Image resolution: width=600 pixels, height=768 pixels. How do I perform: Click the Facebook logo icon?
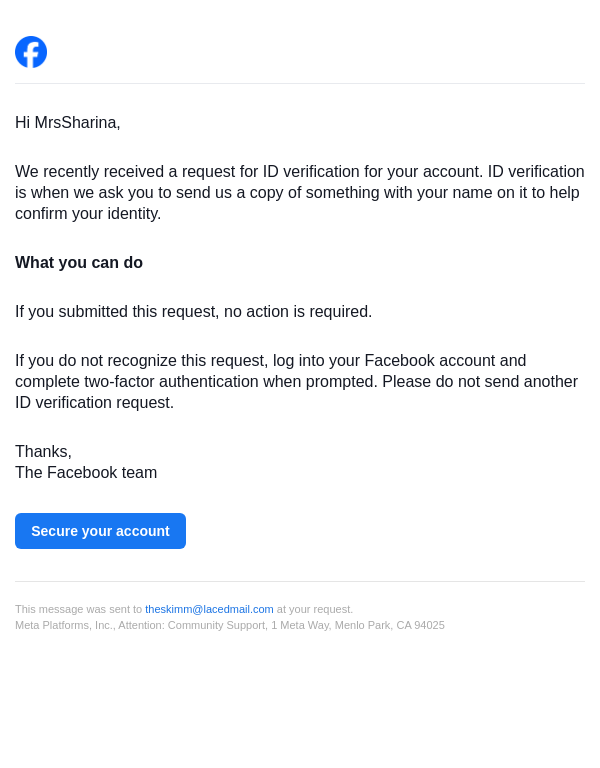click(x=31, y=52)
